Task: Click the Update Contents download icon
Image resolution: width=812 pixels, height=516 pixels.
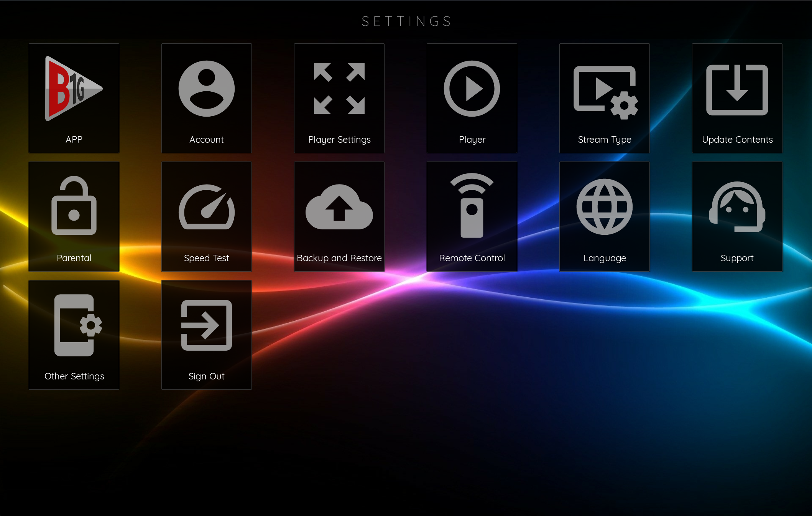Action: tap(737, 90)
